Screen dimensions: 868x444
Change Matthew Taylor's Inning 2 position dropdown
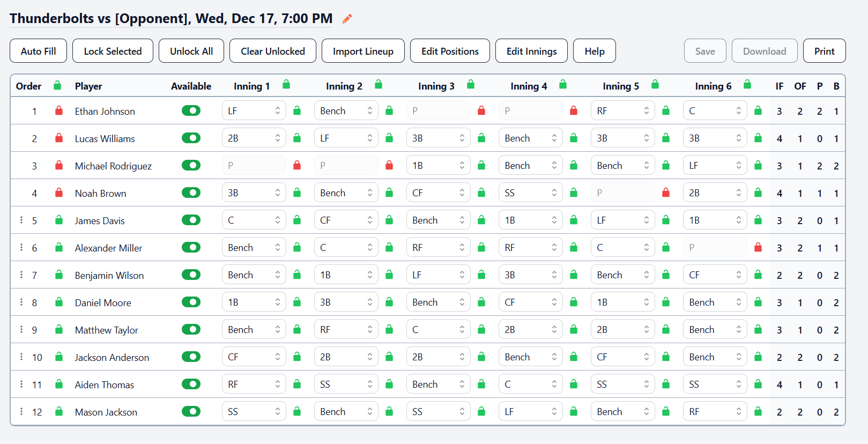point(346,329)
